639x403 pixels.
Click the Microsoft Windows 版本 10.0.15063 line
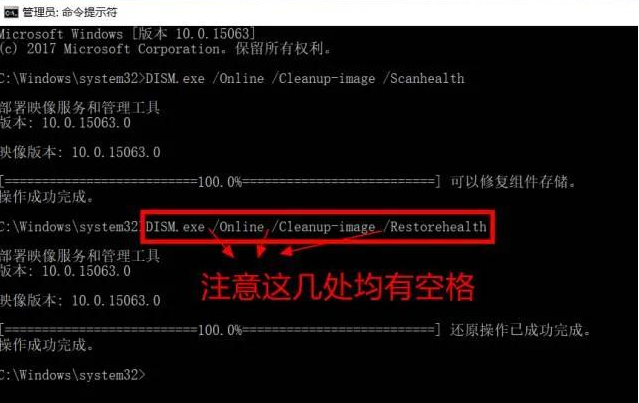(128, 34)
